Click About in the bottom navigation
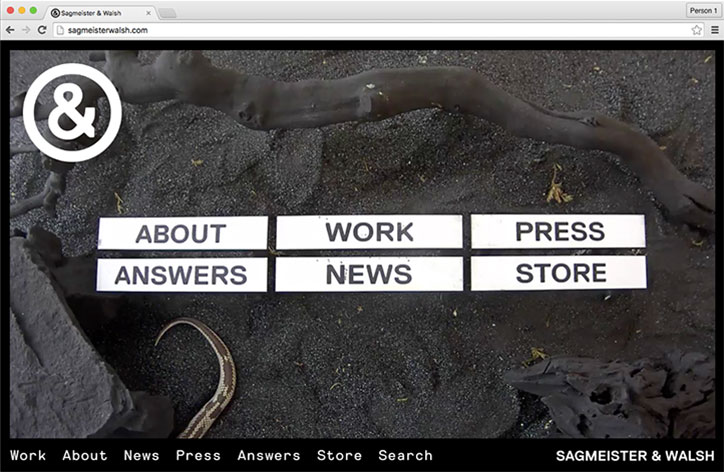724x472 pixels. [84, 455]
